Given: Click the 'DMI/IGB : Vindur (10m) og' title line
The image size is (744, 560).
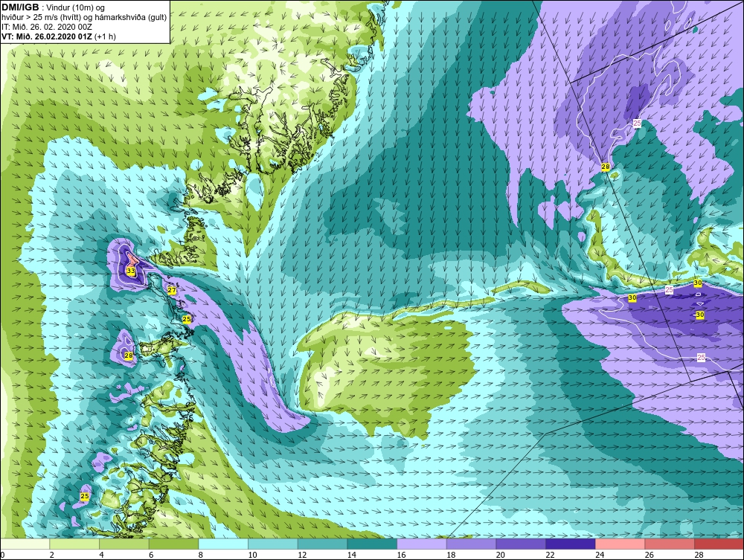Looking at the screenshot, I should pos(54,7).
